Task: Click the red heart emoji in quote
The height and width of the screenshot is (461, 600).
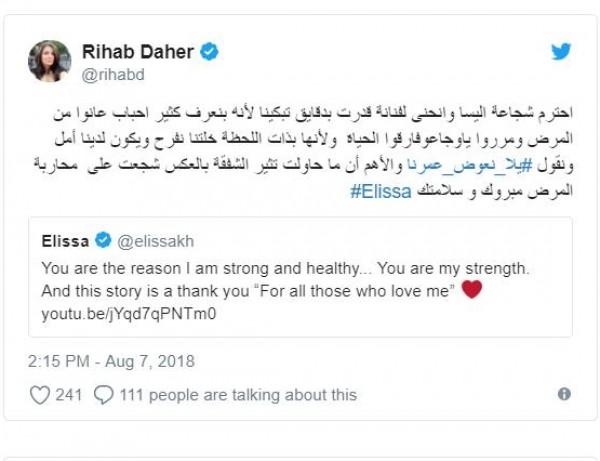Action: 472,289
